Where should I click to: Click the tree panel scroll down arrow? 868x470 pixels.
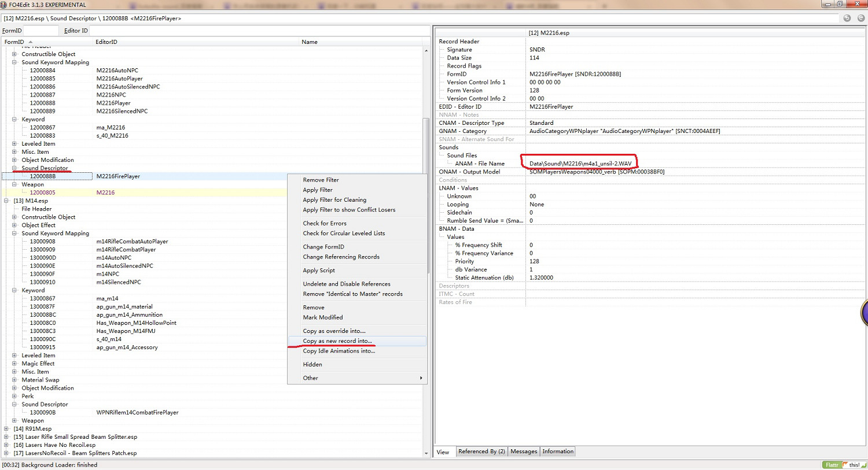[x=426, y=454]
